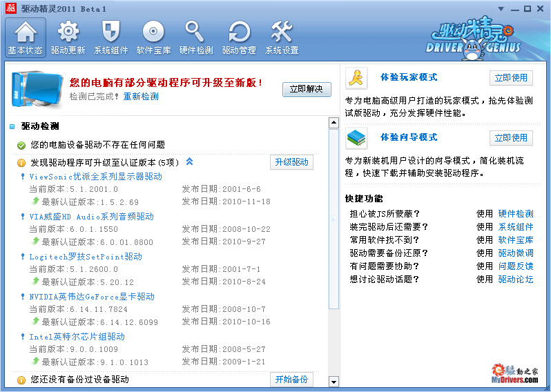Click orange info icon beside 发现驱动程序可升级

pos(21,163)
